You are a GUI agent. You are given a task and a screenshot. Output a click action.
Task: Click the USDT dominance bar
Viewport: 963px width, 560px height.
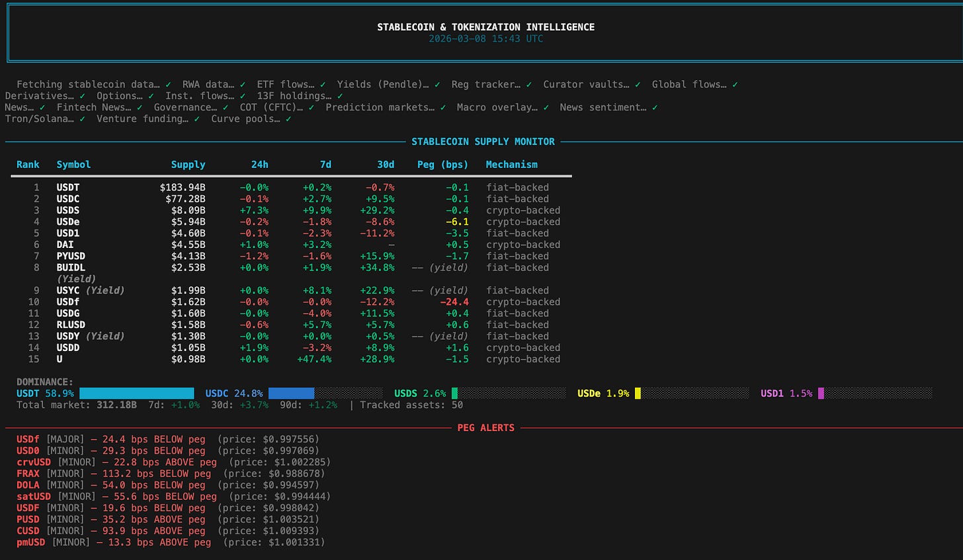point(137,393)
